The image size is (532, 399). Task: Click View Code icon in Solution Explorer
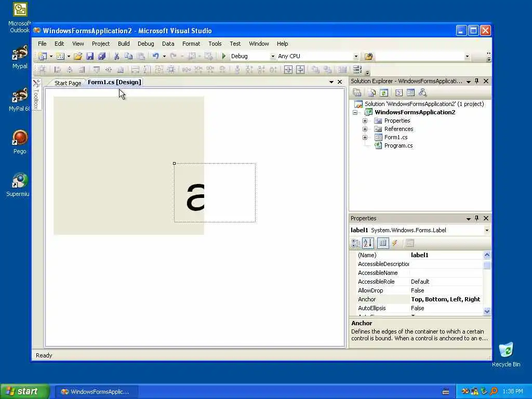pos(399,92)
